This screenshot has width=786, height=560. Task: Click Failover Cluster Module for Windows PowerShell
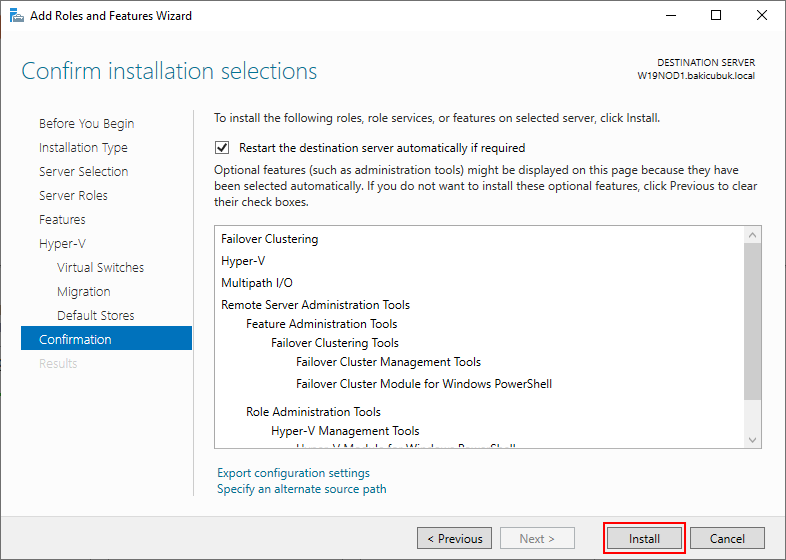point(424,384)
